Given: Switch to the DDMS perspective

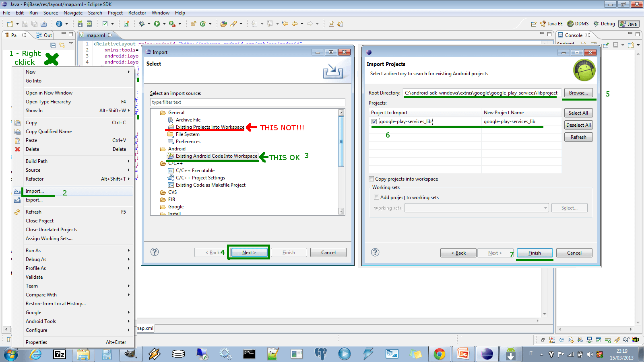Looking at the screenshot, I should [578, 24].
